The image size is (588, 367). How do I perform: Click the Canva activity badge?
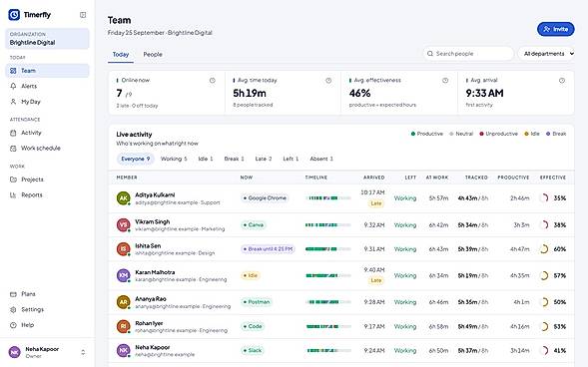pyautogui.click(x=254, y=224)
